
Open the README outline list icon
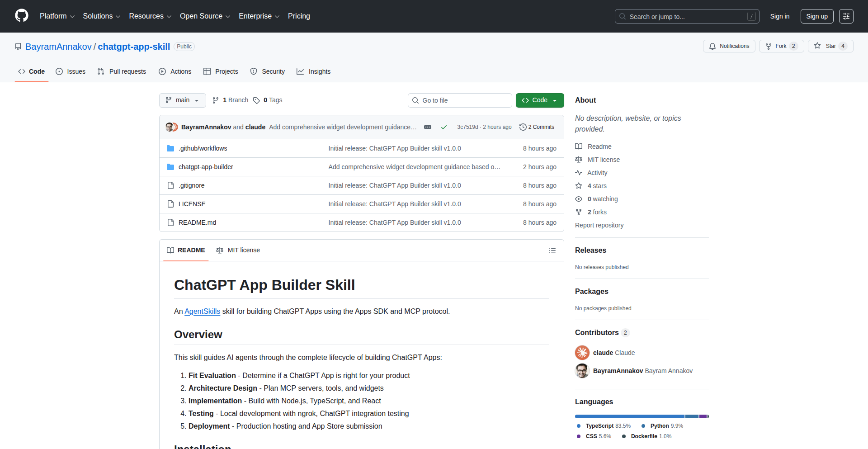[552, 250]
